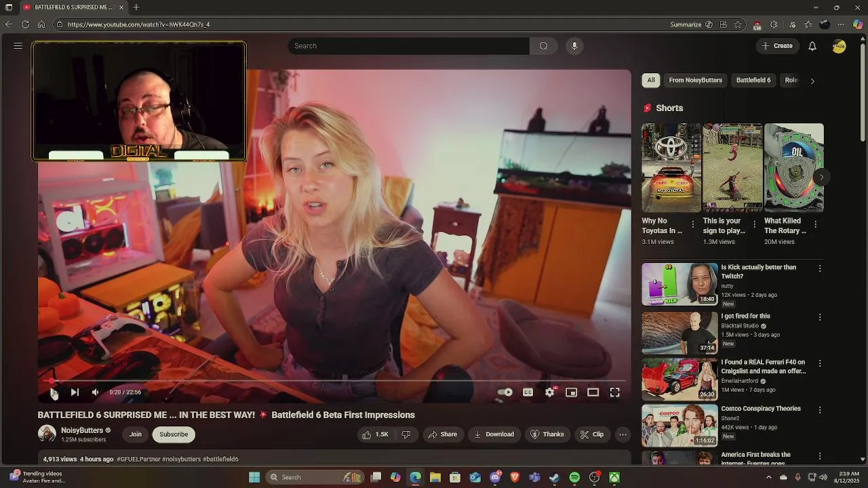Show next Shorts with carousel arrow

(x=821, y=178)
